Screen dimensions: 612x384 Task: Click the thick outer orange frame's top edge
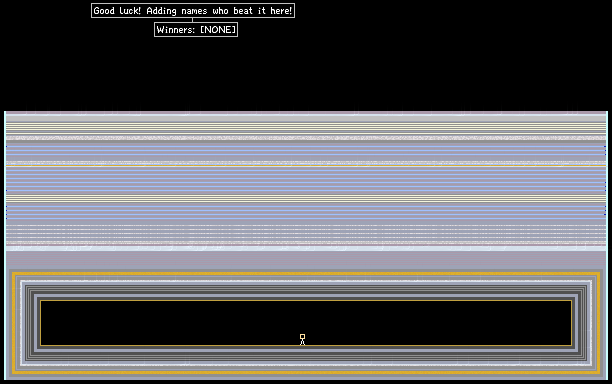pyautogui.click(x=306, y=274)
